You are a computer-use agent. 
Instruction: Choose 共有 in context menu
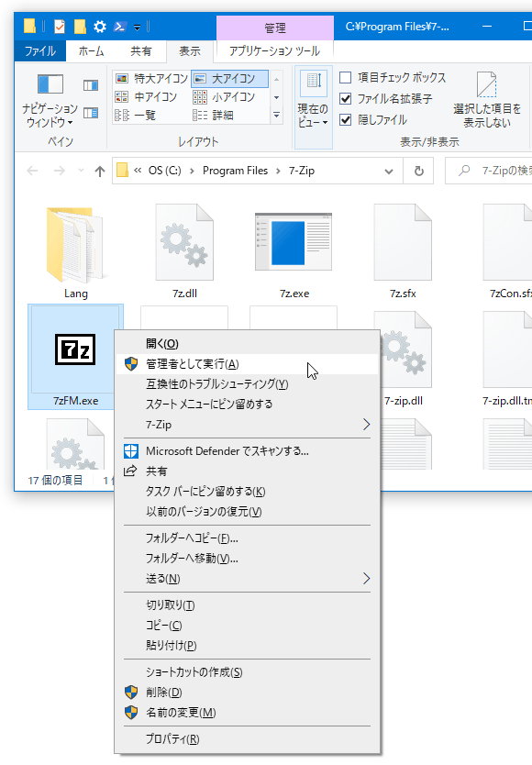(248, 471)
